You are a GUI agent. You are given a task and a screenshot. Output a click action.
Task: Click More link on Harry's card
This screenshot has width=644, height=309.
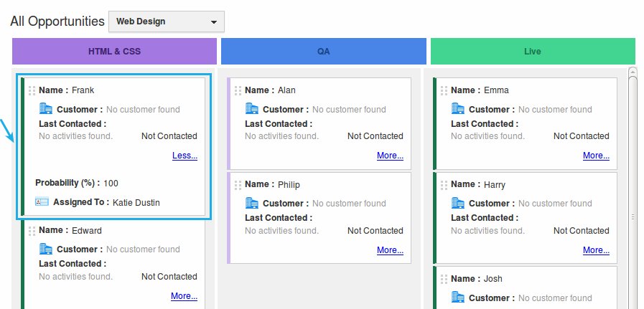[x=596, y=250]
